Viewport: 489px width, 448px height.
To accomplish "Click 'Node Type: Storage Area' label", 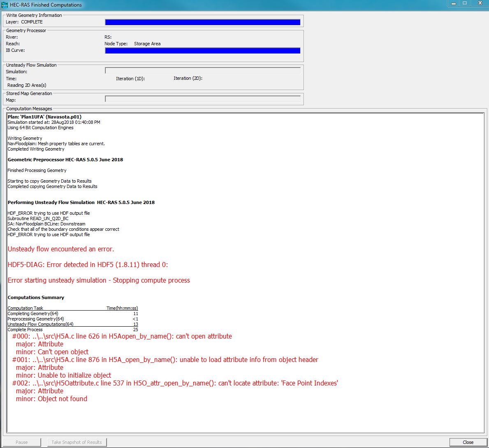I will (132, 44).
